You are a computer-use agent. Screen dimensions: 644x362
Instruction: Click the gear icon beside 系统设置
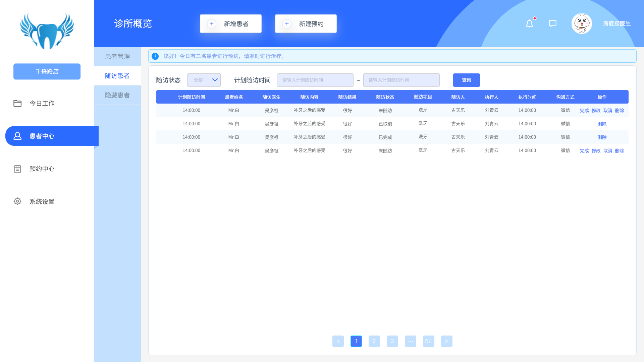(x=17, y=201)
